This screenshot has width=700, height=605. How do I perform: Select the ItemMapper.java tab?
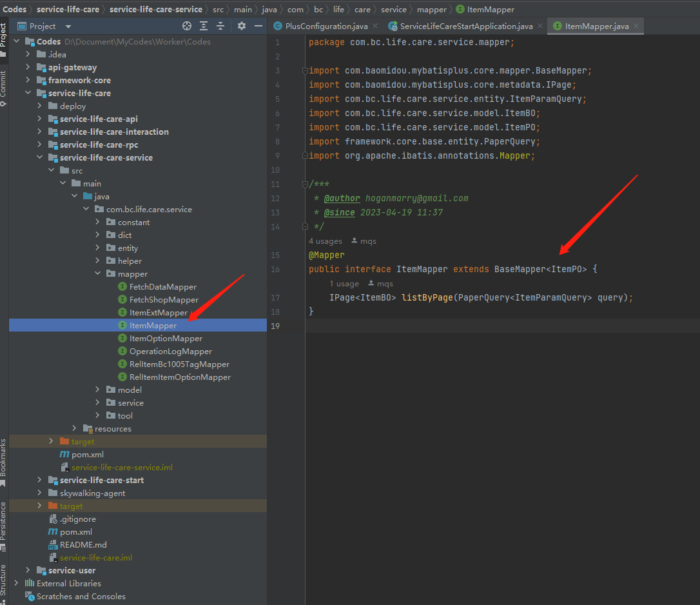596,26
